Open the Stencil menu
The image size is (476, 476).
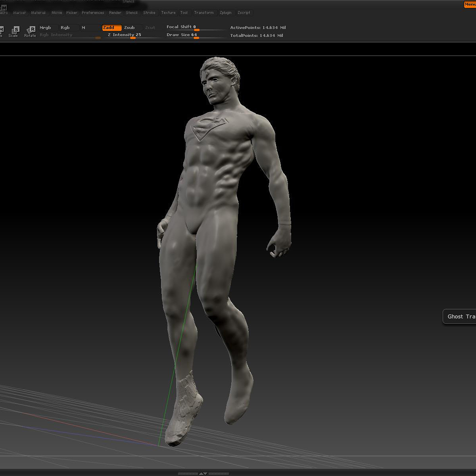tap(132, 13)
